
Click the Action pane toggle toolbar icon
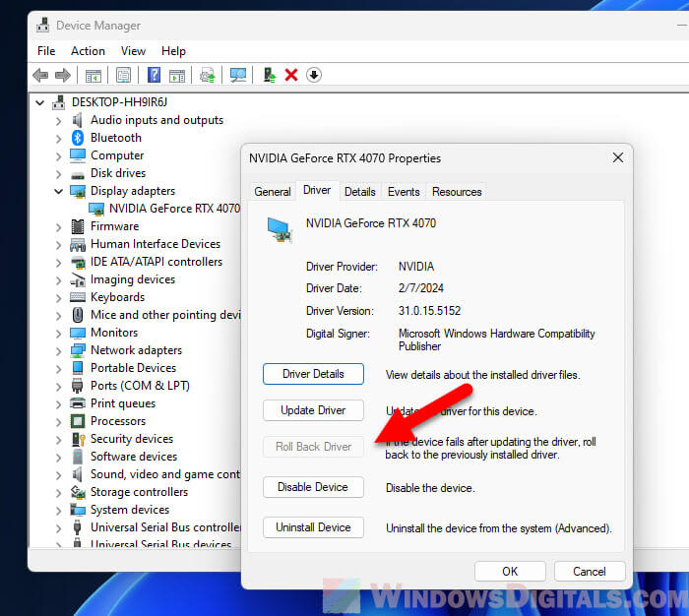pos(177,76)
